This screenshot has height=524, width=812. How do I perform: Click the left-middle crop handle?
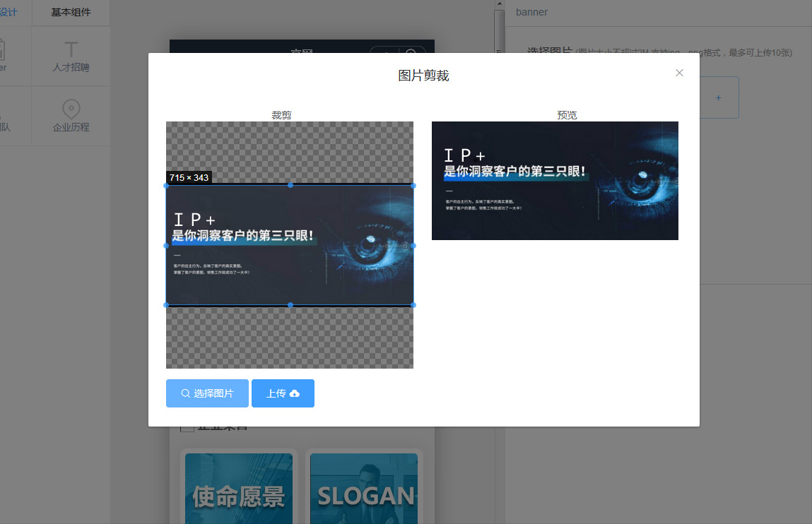[x=166, y=246]
